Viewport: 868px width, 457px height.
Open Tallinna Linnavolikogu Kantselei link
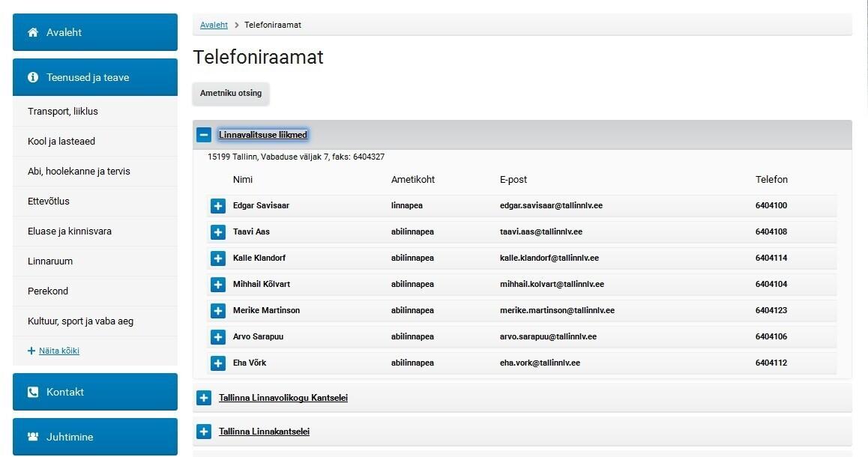pyautogui.click(x=283, y=398)
